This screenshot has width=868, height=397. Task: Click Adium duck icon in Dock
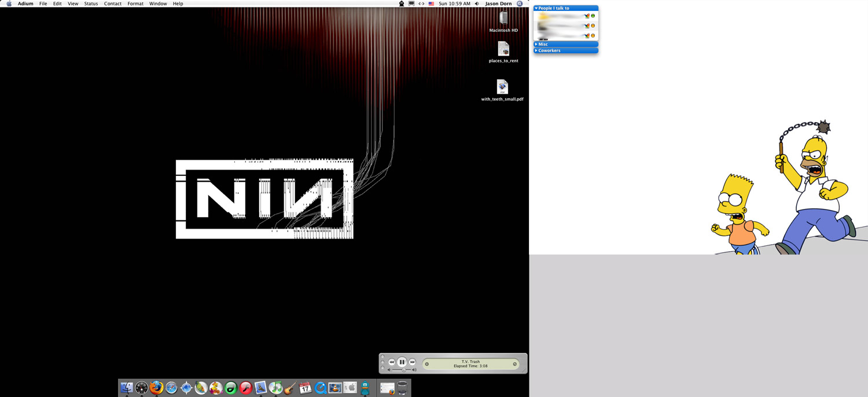(365, 388)
